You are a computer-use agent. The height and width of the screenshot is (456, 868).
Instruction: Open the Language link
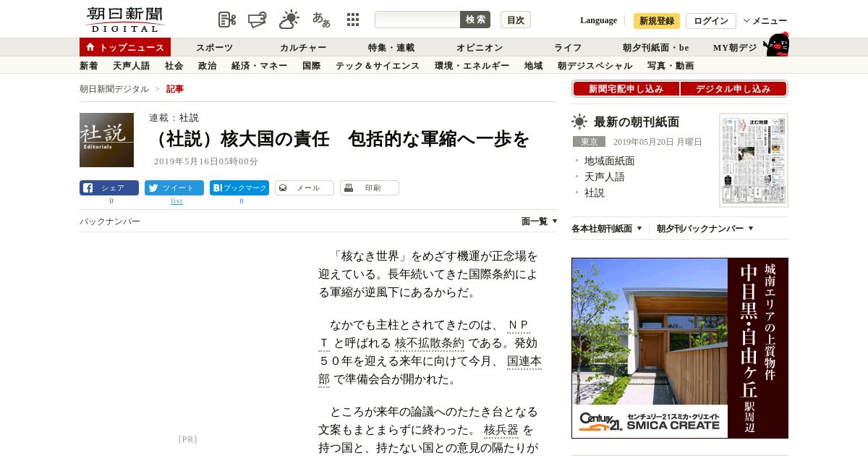(598, 20)
